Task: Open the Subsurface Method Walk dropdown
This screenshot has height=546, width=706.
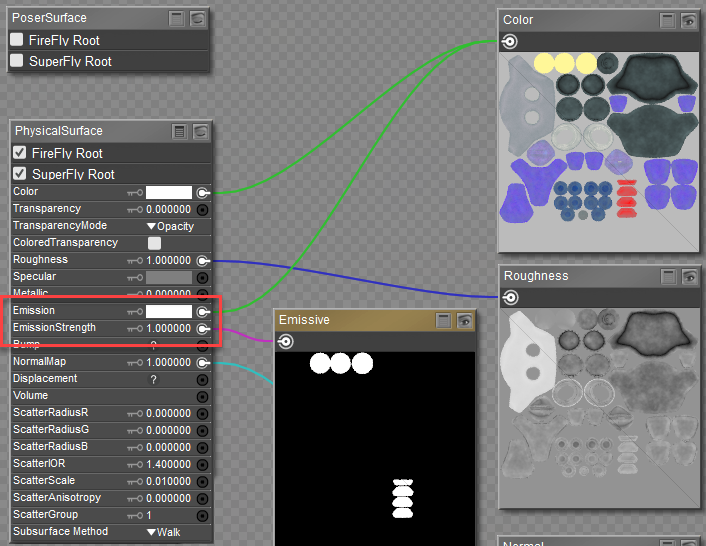Action: (x=169, y=532)
